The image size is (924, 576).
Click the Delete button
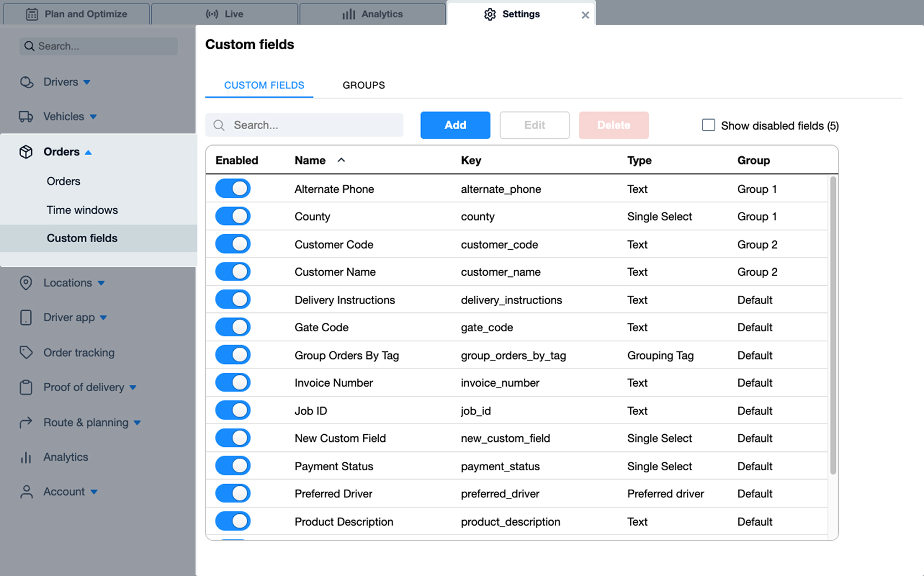pyautogui.click(x=613, y=125)
